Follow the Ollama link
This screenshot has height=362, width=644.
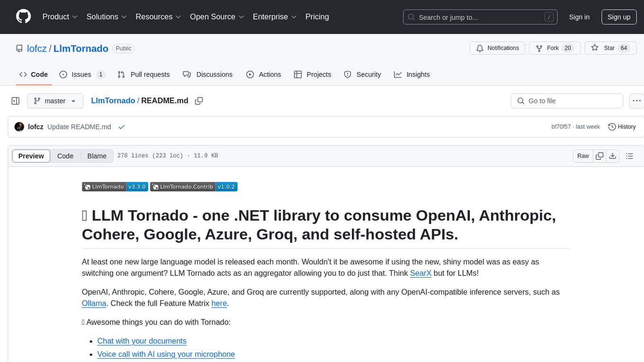[x=94, y=303]
